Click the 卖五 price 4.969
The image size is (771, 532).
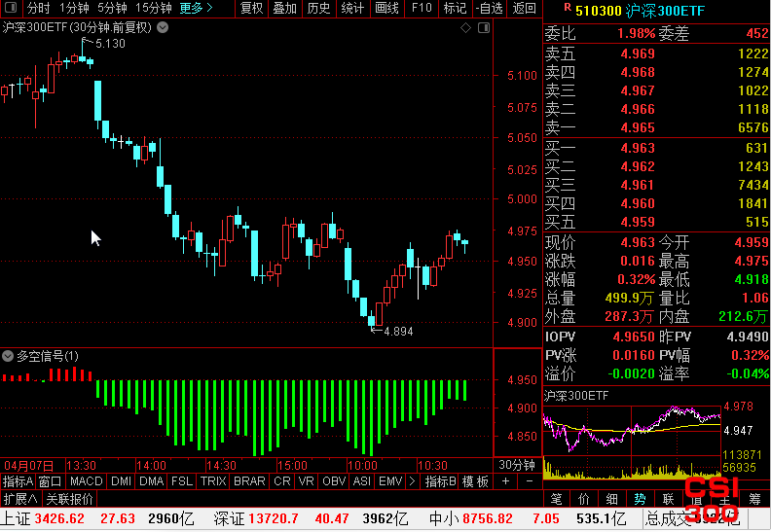tap(638, 53)
